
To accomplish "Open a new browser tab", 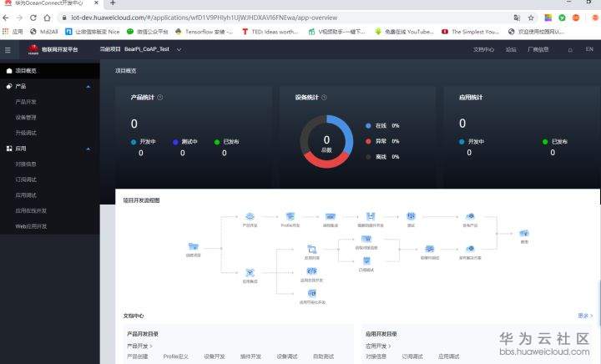I will coord(113,3).
